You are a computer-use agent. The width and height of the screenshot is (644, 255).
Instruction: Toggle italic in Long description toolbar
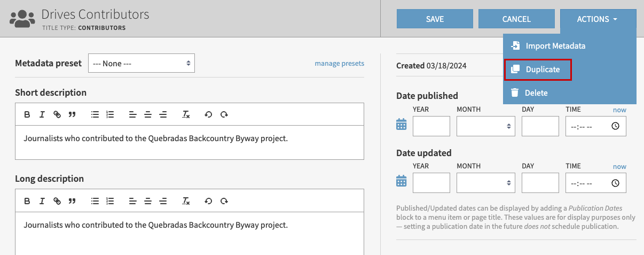click(x=42, y=201)
